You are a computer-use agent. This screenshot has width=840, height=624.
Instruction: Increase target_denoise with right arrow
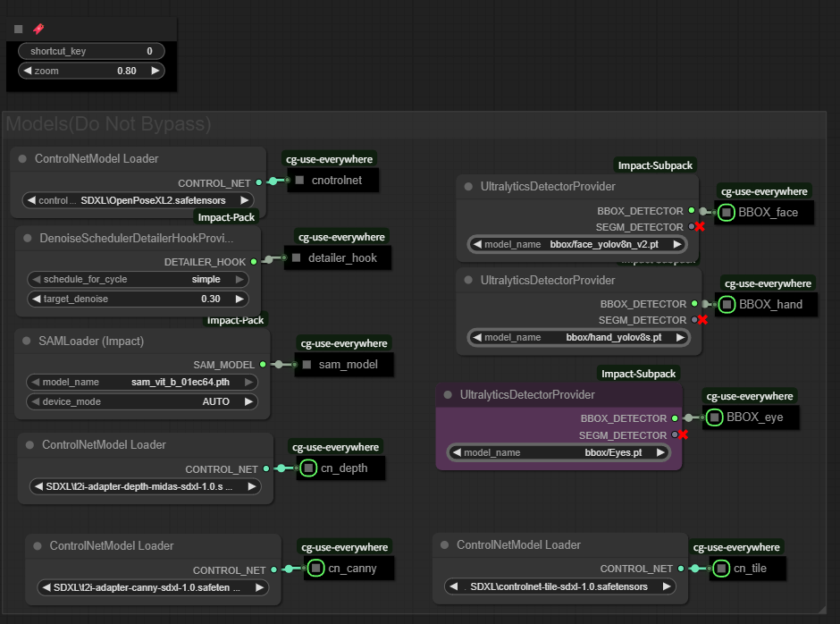tap(239, 299)
